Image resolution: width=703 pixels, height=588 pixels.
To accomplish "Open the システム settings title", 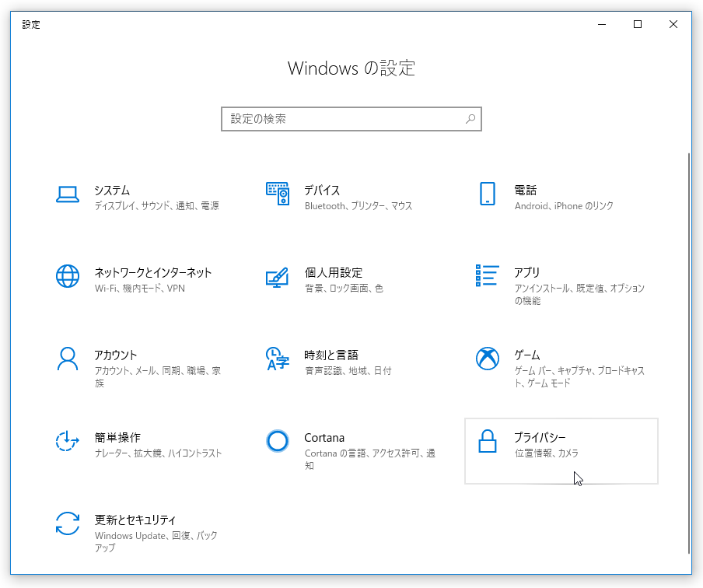I will [112, 191].
